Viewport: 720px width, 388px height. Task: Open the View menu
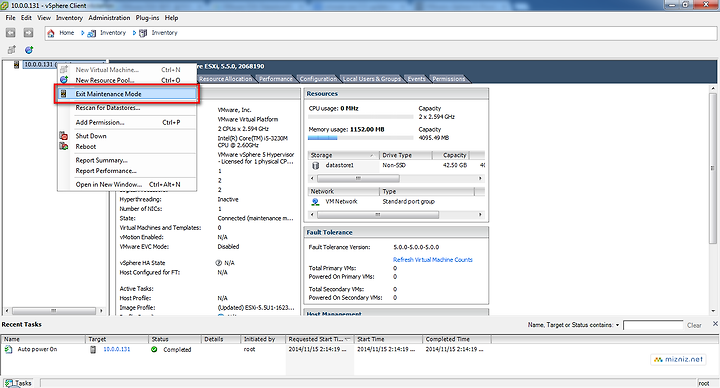pyautogui.click(x=44, y=18)
